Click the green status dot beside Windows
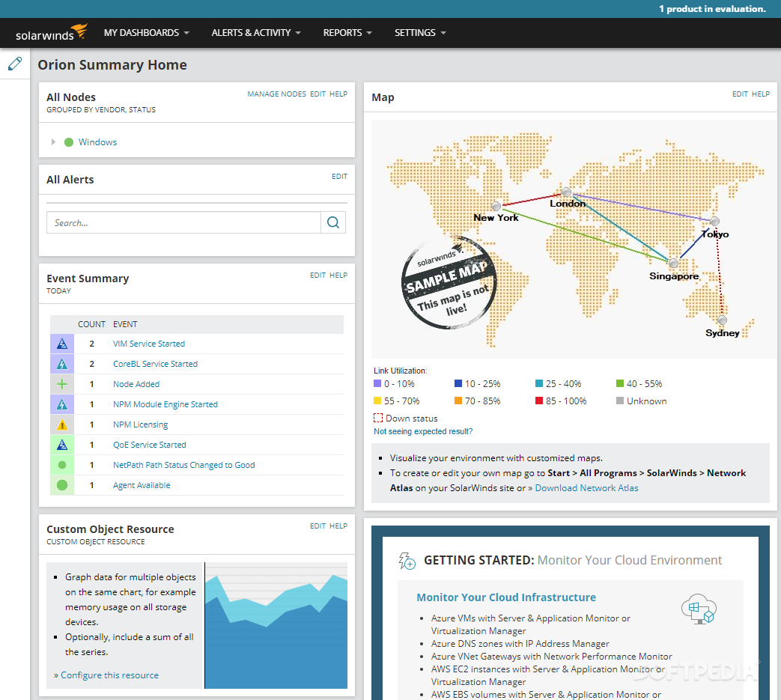Viewport: 781px width, 700px height. (69, 142)
